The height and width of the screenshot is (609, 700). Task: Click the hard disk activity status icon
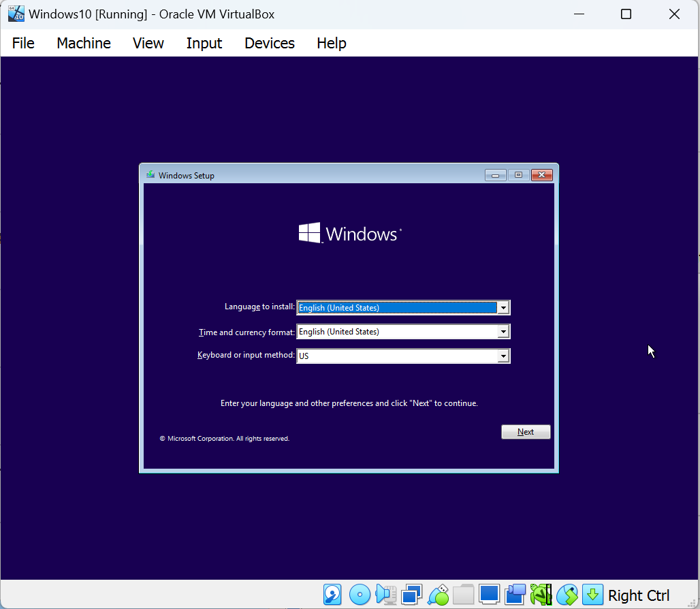click(x=332, y=595)
